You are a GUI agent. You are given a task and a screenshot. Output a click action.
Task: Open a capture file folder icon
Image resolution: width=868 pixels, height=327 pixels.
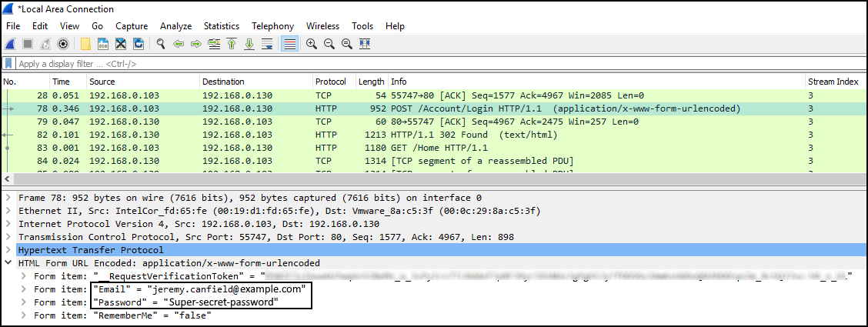(85, 44)
